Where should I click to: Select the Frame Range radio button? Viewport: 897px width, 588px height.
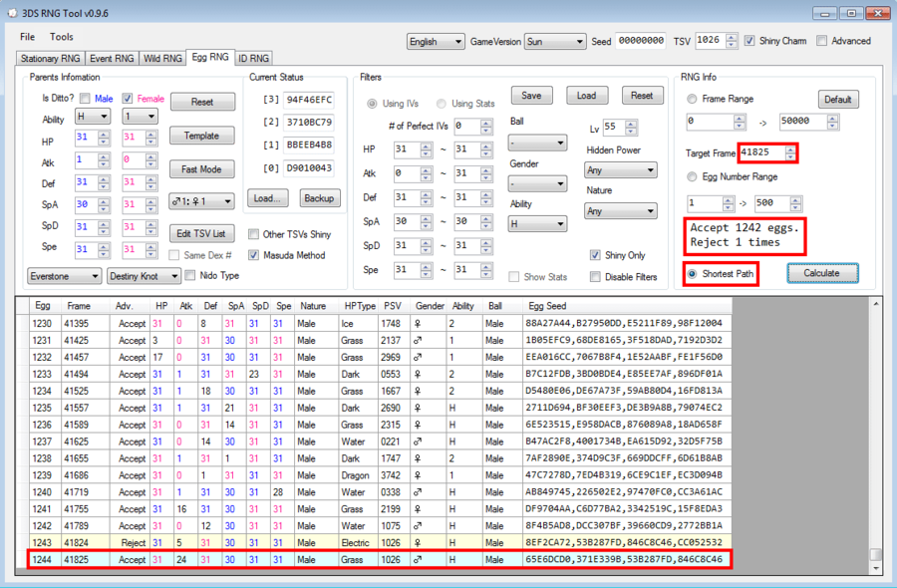pos(692,99)
